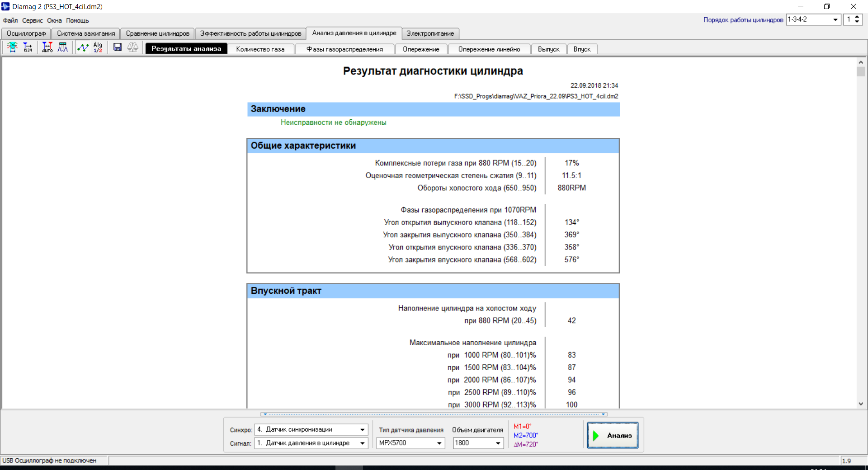Click the 576° intake valve closing value
This screenshot has height=470, width=868.
pyautogui.click(x=571, y=260)
